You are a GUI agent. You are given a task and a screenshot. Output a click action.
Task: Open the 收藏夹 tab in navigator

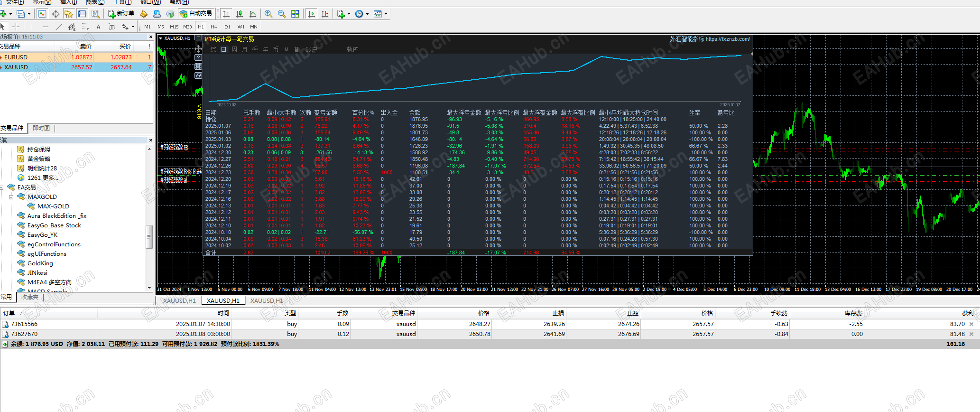click(30, 297)
